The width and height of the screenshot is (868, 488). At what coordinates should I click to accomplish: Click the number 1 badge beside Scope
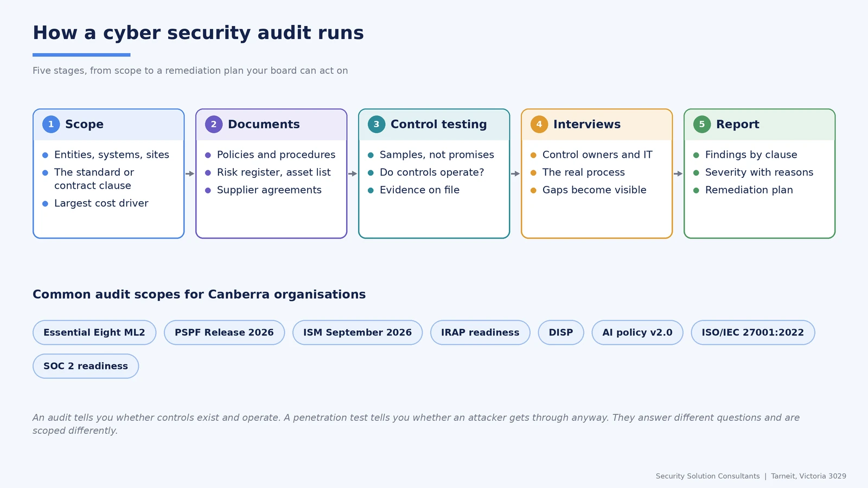click(51, 124)
